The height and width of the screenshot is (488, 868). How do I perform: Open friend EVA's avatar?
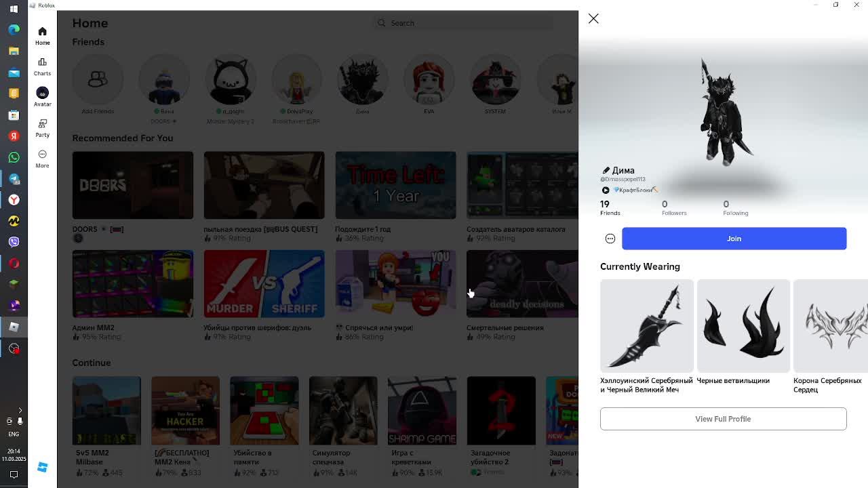[429, 79]
